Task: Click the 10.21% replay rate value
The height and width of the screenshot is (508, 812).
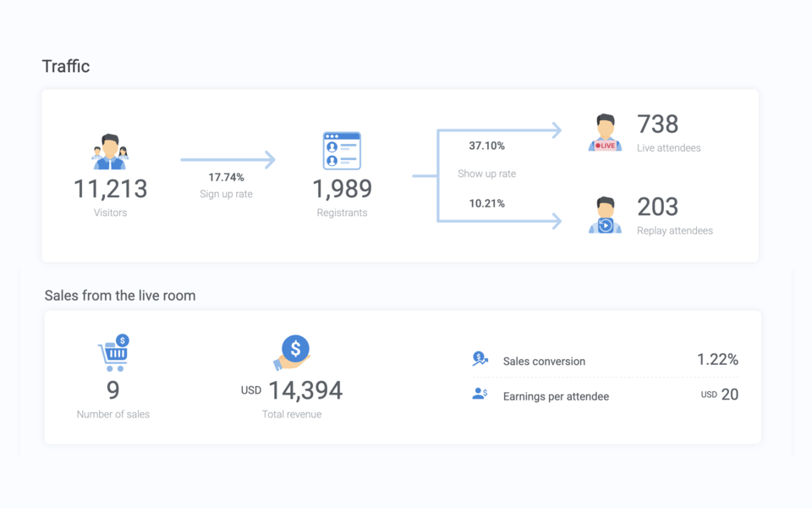Action: coord(487,203)
